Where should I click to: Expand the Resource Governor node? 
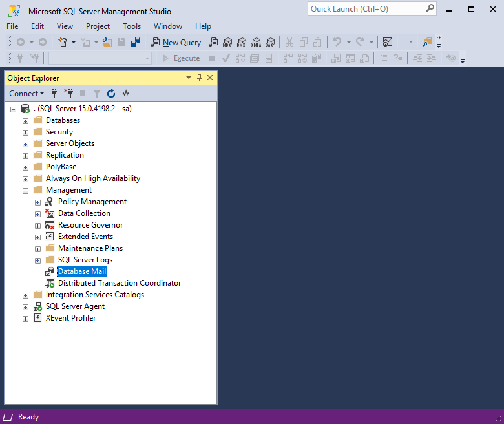point(37,226)
